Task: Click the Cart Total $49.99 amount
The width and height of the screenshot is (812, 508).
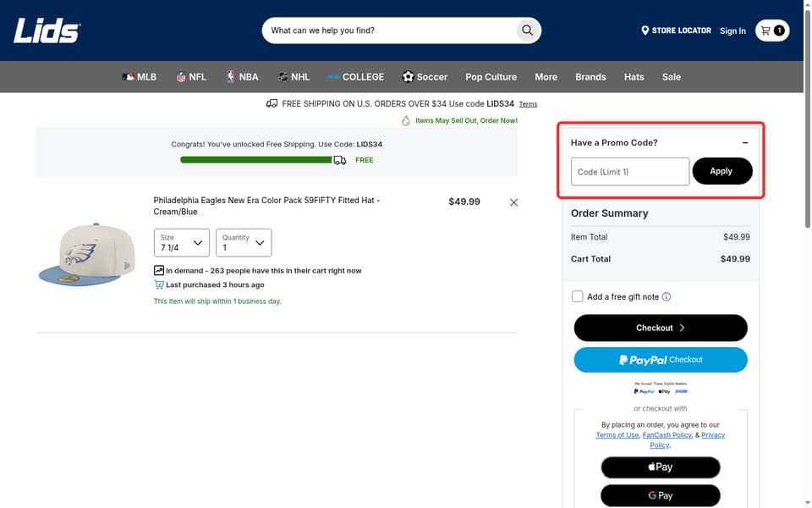Action: click(735, 259)
